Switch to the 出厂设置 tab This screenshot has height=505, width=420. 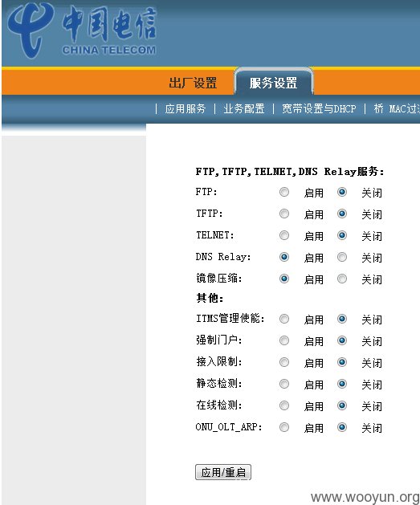point(193,83)
